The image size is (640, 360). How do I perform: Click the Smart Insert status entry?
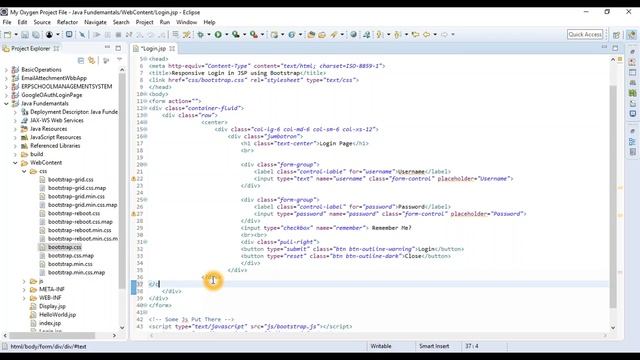click(434, 346)
